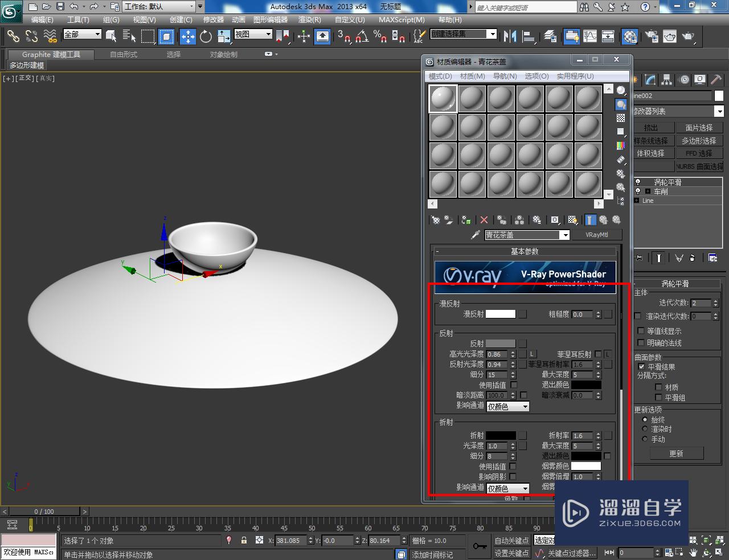Click the Rendered Frame Window icon

click(x=670, y=36)
